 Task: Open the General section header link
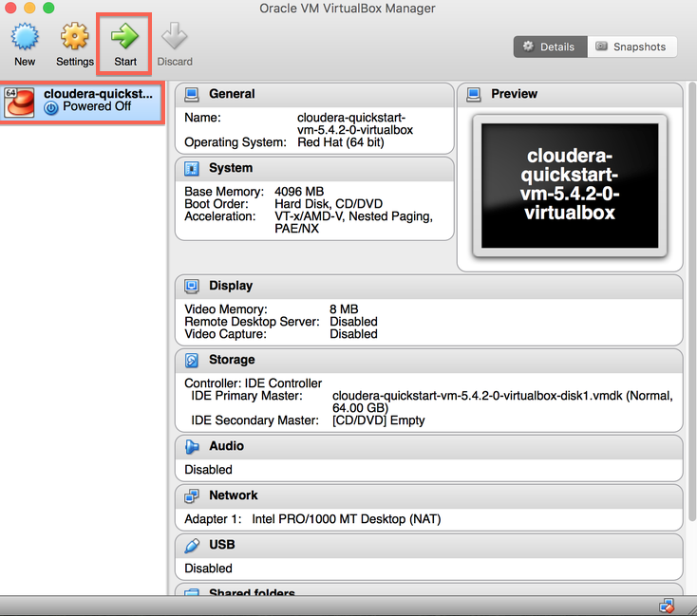pos(232,94)
